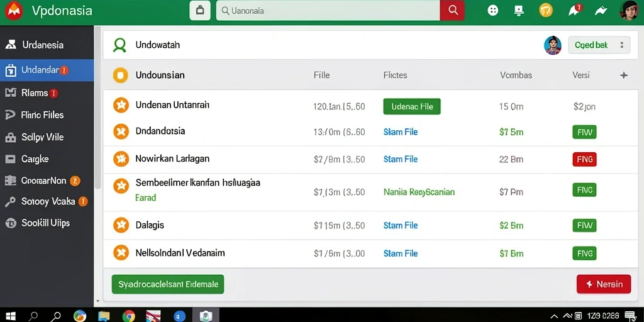Open the first taskbar search icon
644x322 pixels.
point(34,316)
